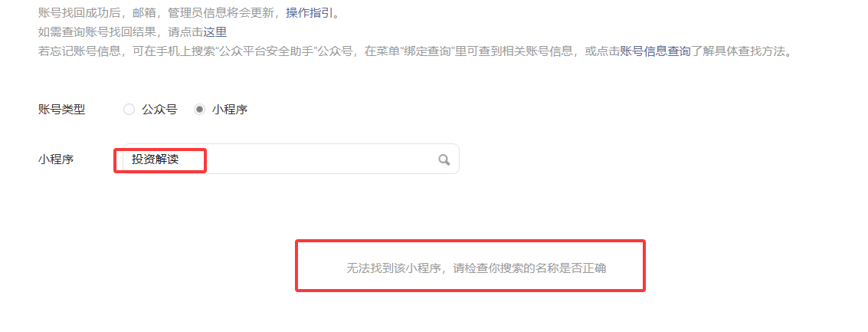Click the 小程序 label left of search box
The image size is (868, 332).
point(56,159)
